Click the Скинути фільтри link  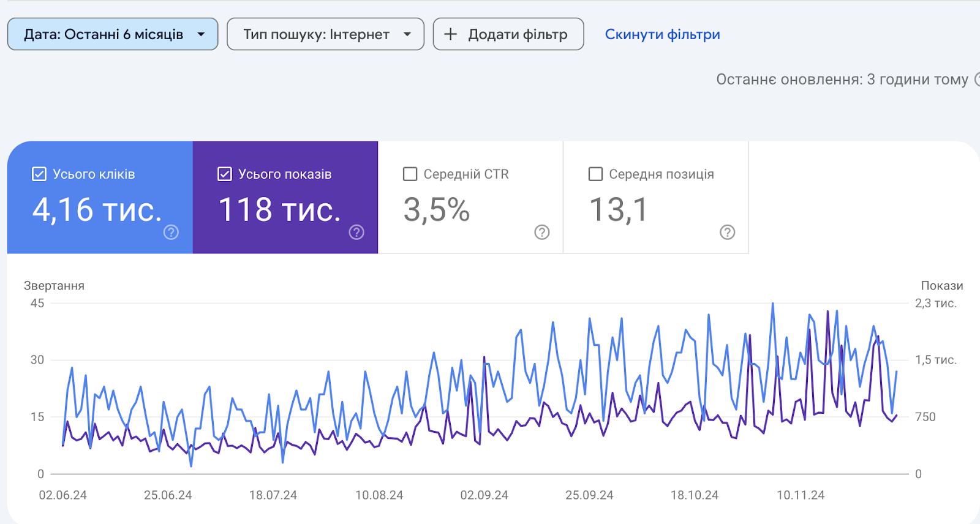(662, 34)
